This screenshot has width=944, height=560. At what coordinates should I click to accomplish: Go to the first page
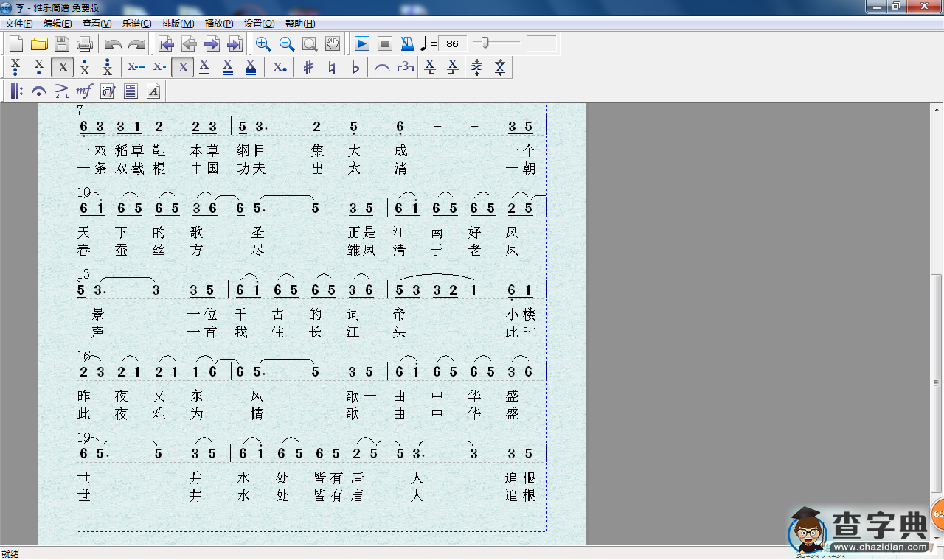pos(166,43)
